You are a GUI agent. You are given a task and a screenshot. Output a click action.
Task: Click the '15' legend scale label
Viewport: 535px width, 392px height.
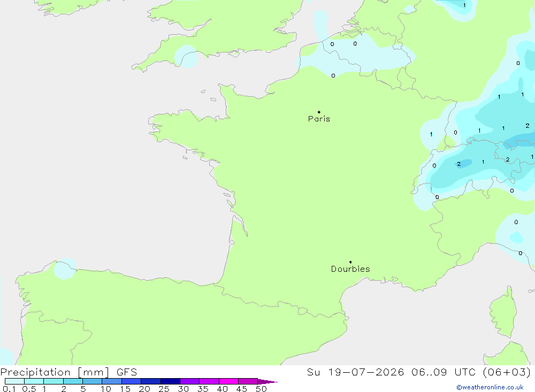coord(125,389)
